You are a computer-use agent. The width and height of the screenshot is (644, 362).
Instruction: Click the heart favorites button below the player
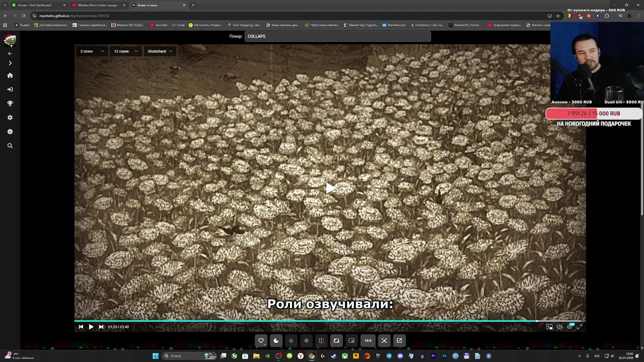point(261,340)
